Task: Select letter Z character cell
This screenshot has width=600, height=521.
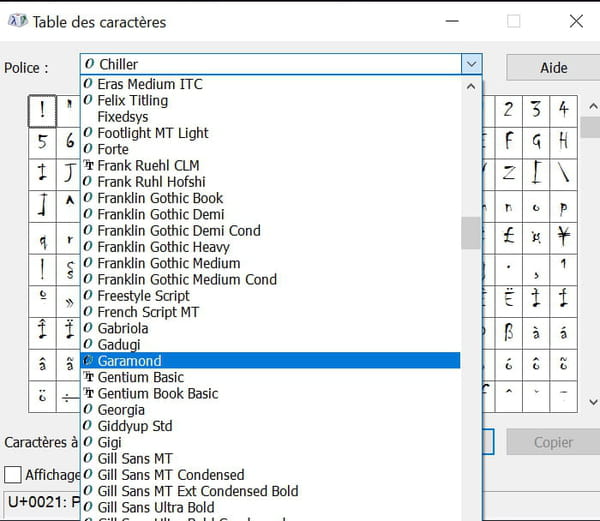Action: pos(509,174)
